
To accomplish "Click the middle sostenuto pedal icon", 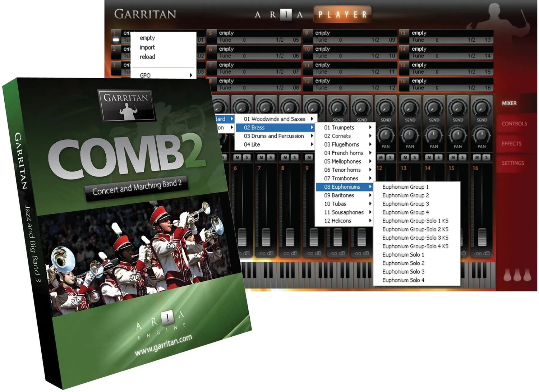I will (517, 275).
